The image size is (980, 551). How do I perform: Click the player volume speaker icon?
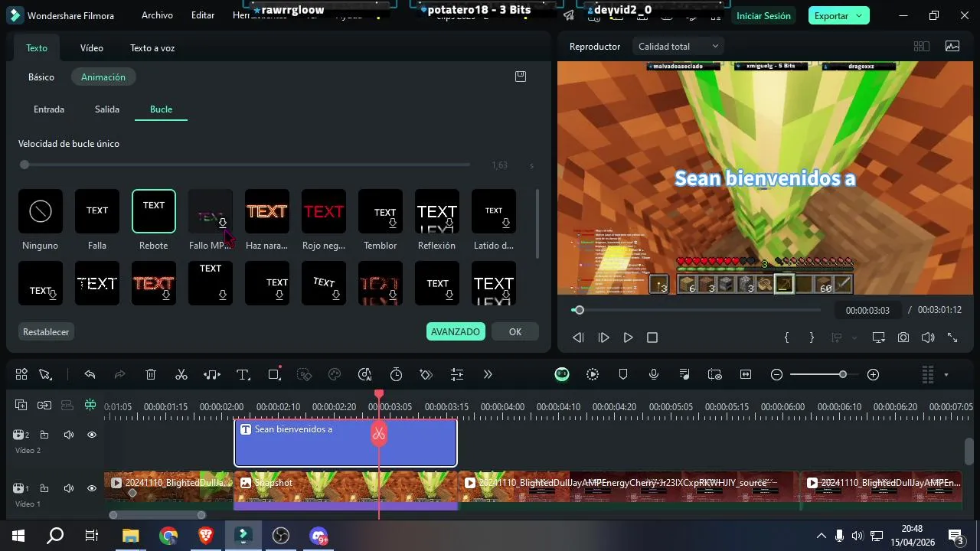[x=928, y=337]
